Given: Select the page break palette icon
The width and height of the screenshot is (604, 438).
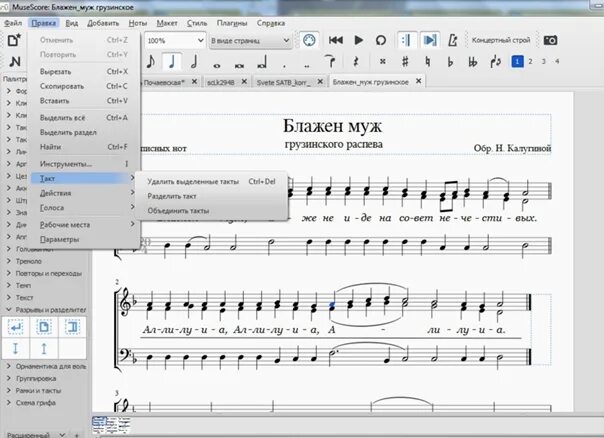Looking at the screenshot, I should pos(44,327).
